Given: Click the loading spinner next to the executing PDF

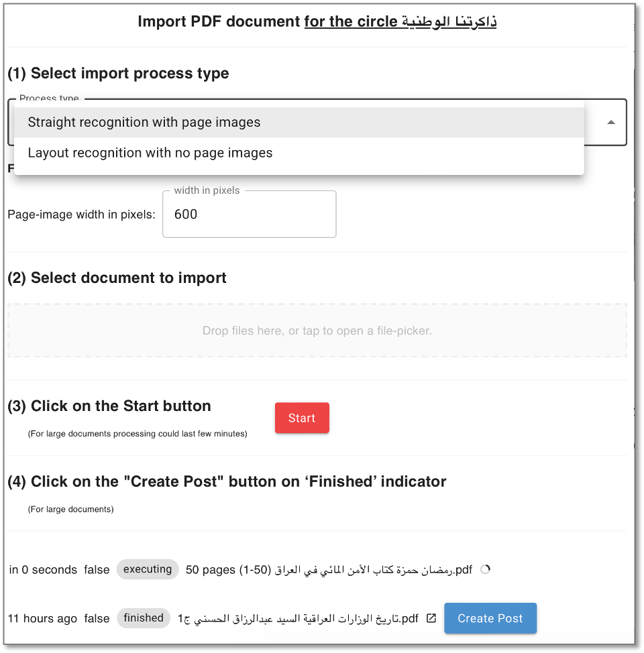Looking at the screenshot, I should pos(486,569).
